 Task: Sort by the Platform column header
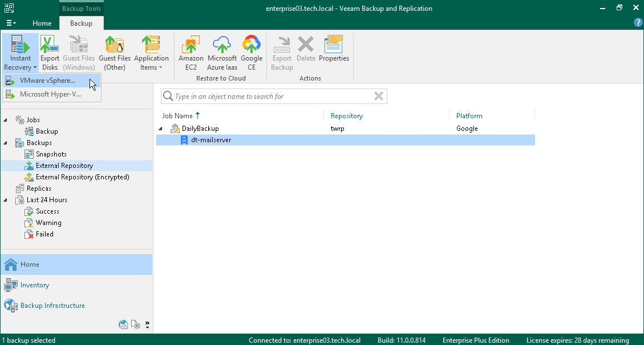(x=469, y=116)
